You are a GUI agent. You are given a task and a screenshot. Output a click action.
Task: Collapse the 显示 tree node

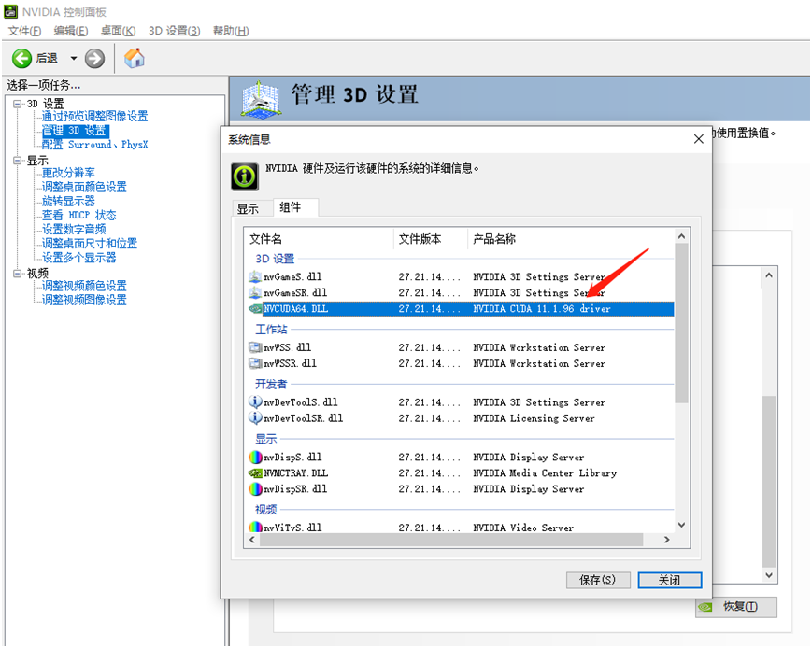click(18, 161)
